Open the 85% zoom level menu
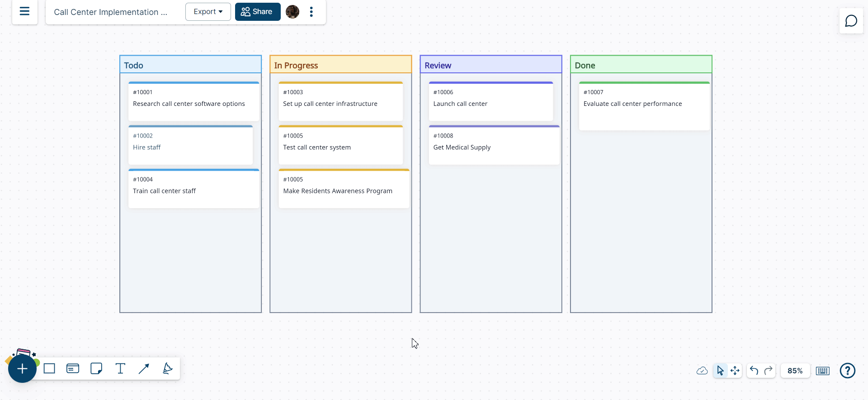The image size is (868, 400). pyautogui.click(x=795, y=371)
